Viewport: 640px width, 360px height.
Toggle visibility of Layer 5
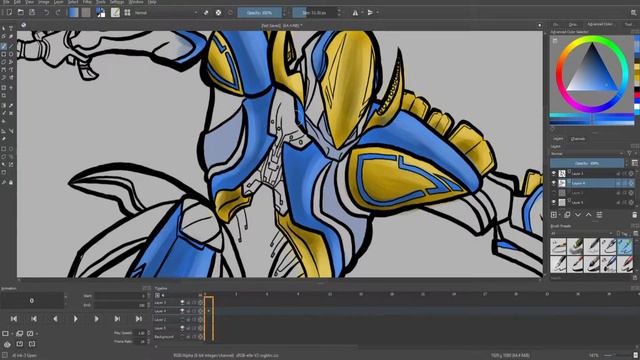[x=553, y=202]
